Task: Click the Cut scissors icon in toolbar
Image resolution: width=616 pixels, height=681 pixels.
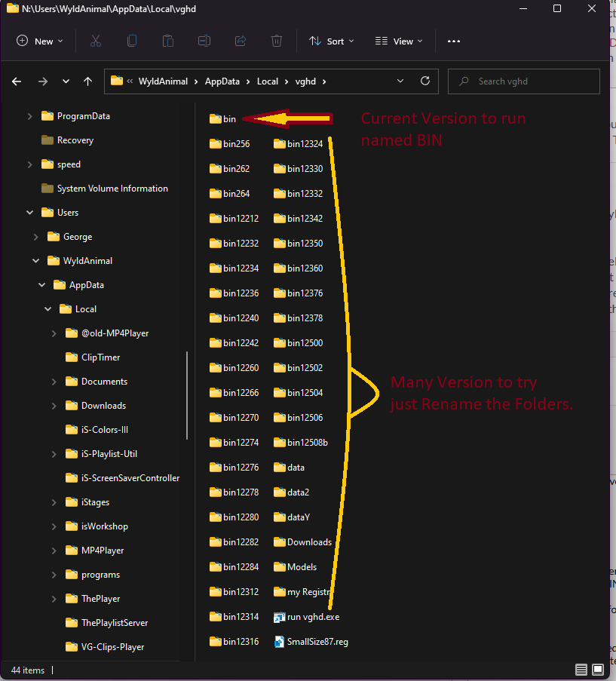Action: (x=96, y=41)
